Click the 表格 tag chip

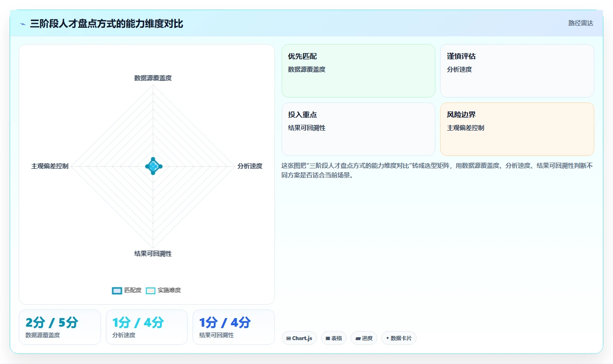click(334, 338)
